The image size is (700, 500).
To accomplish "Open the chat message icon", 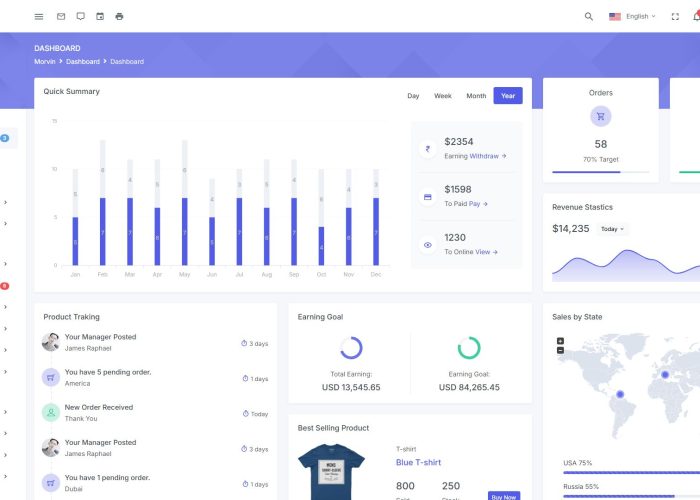I will [80, 17].
